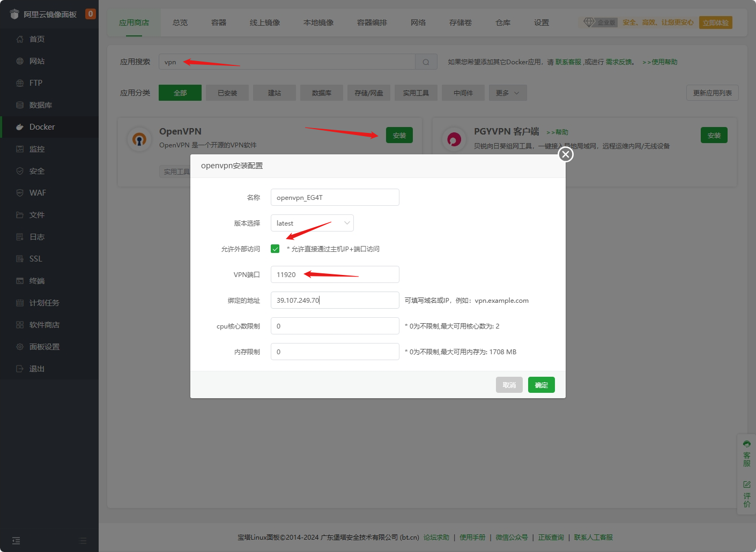The width and height of the screenshot is (756, 552).
Task: Uncheck the 允许外部访问 checkbox
Action: pos(275,248)
